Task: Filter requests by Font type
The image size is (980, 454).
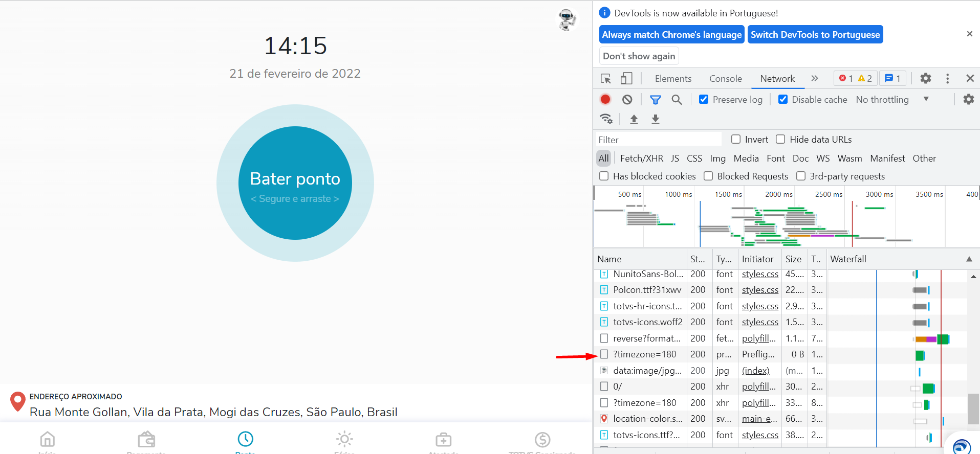Action: click(776, 158)
